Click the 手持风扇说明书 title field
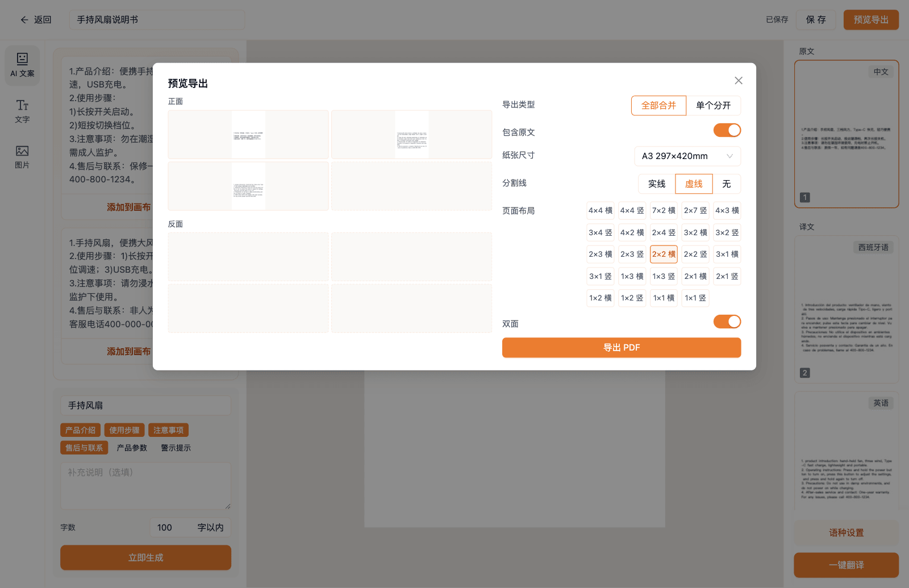The width and height of the screenshot is (909, 588). click(x=157, y=20)
